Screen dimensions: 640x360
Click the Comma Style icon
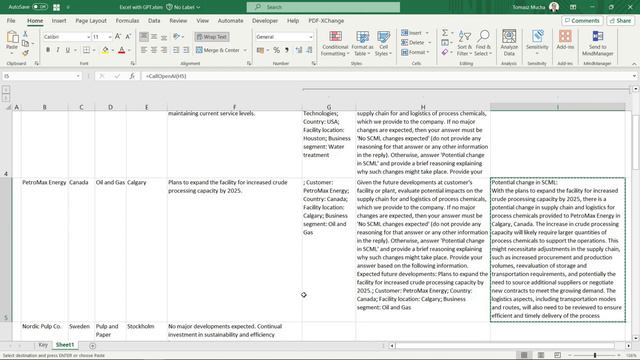coord(287,50)
